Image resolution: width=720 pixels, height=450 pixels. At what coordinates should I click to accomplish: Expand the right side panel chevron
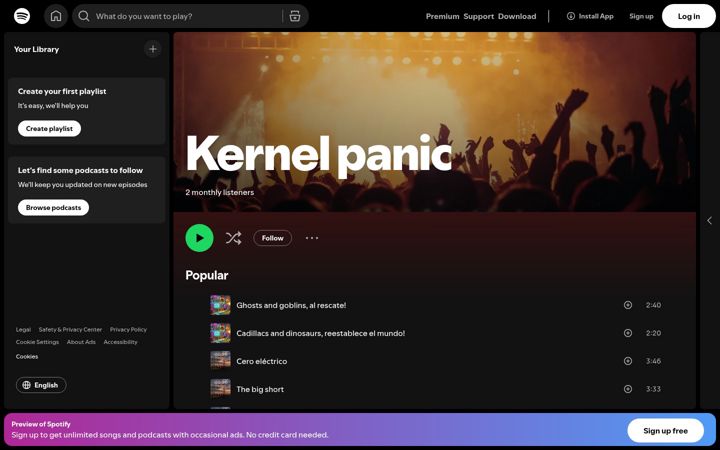pos(709,220)
